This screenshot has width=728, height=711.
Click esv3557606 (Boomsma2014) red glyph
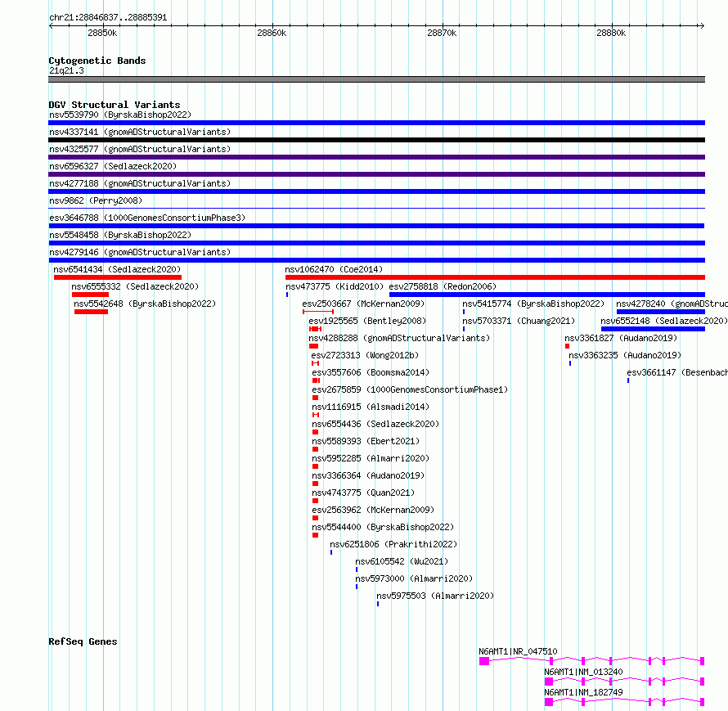point(317,380)
